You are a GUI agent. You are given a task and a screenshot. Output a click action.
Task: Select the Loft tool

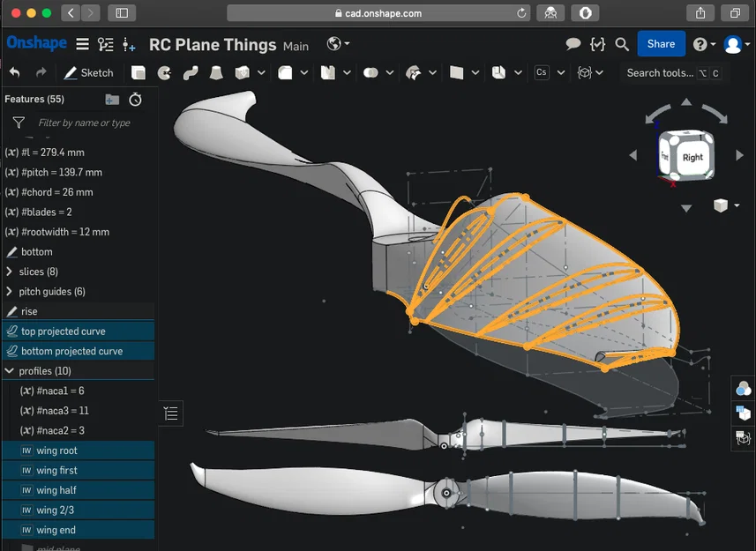(217, 73)
